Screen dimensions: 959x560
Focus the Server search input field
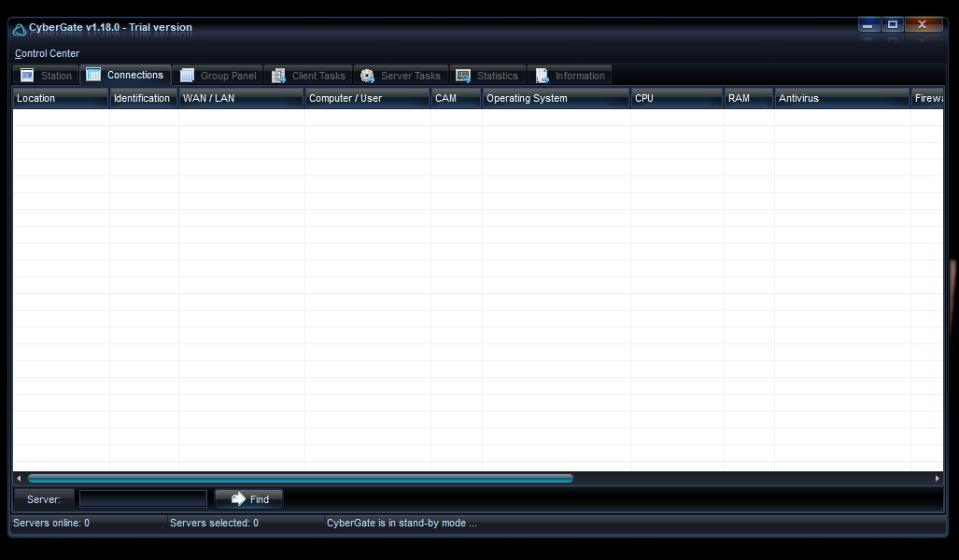(x=143, y=498)
